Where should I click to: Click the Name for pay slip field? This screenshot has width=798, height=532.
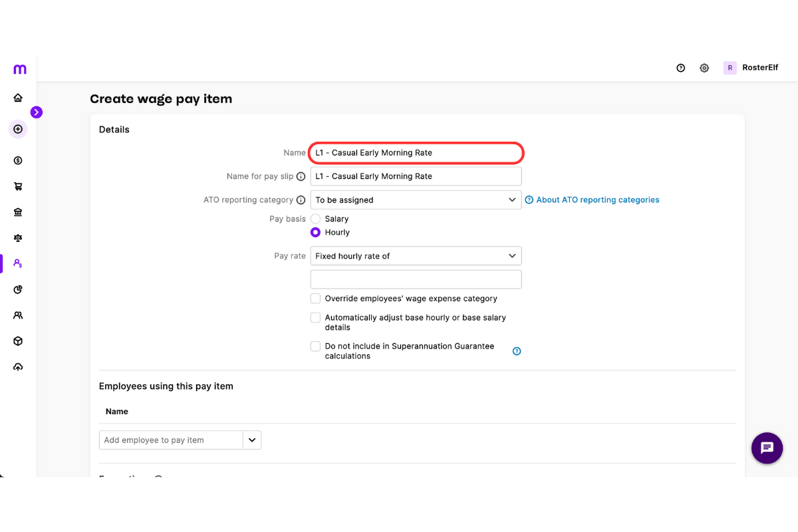(x=416, y=176)
